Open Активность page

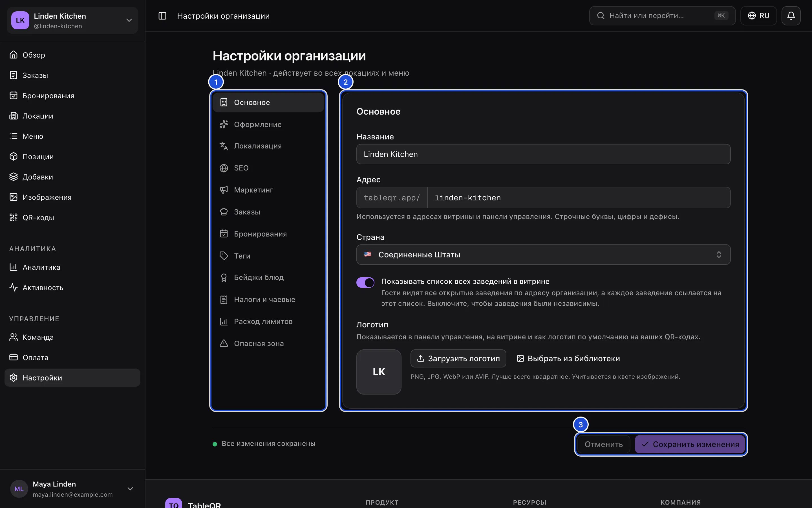click(72, 288)
